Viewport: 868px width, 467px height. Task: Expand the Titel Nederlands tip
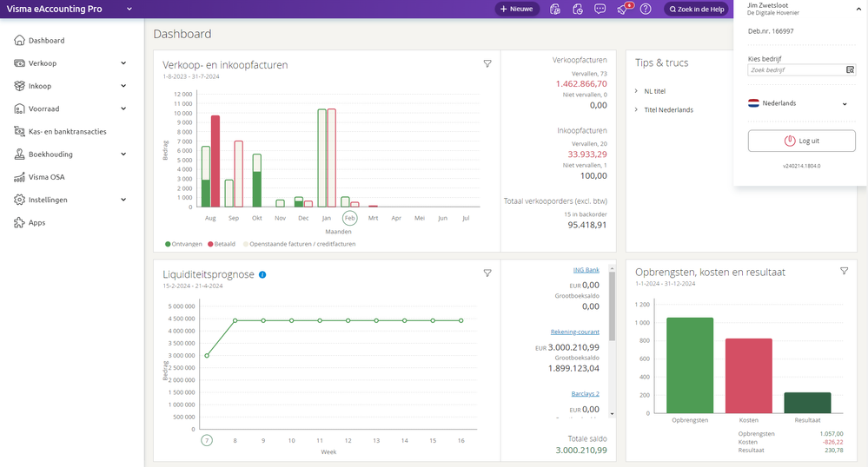[x=636, y=109]
